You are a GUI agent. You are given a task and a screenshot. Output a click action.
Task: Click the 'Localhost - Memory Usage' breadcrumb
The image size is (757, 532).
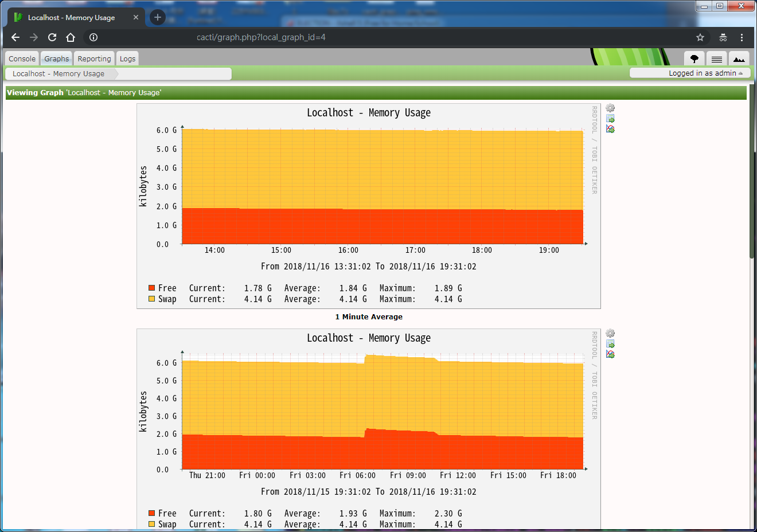click(57, 73)
